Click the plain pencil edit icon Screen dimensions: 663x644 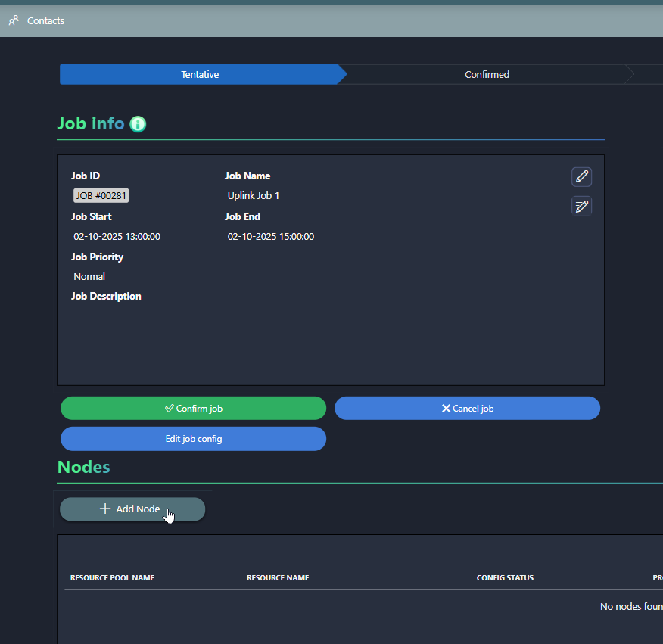[581, 176]
